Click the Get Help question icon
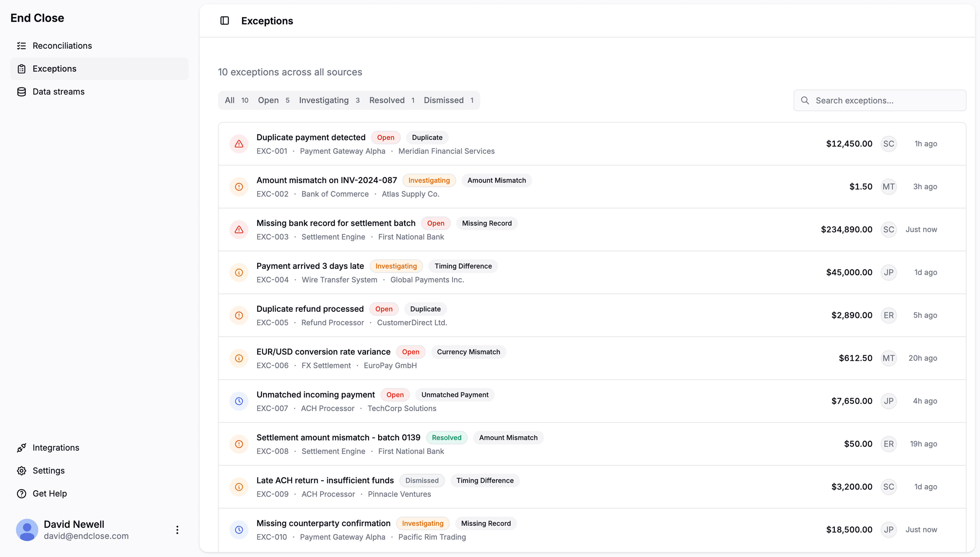Screen dimensions: 980x557 21,493
